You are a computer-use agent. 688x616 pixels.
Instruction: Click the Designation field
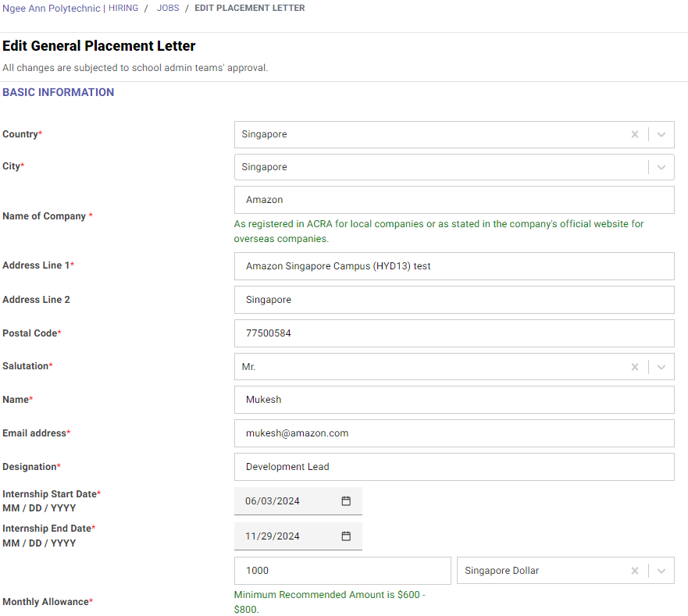click(x=454, y=467)
